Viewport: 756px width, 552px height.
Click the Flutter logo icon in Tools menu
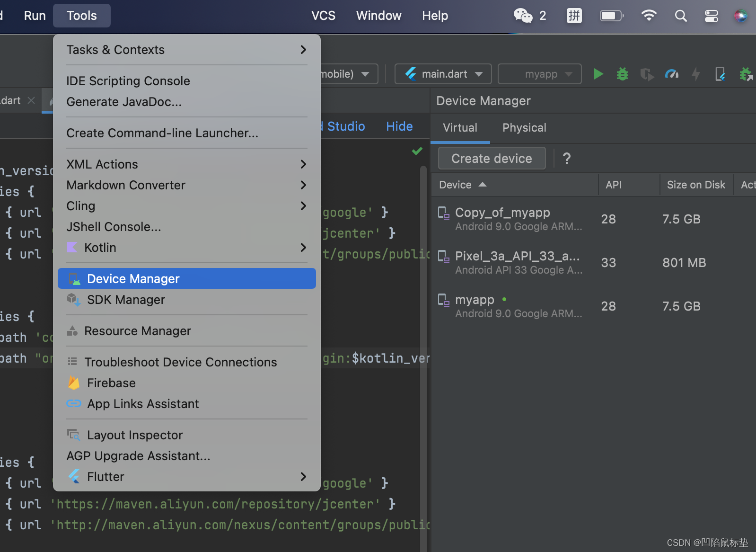(74, 476)
